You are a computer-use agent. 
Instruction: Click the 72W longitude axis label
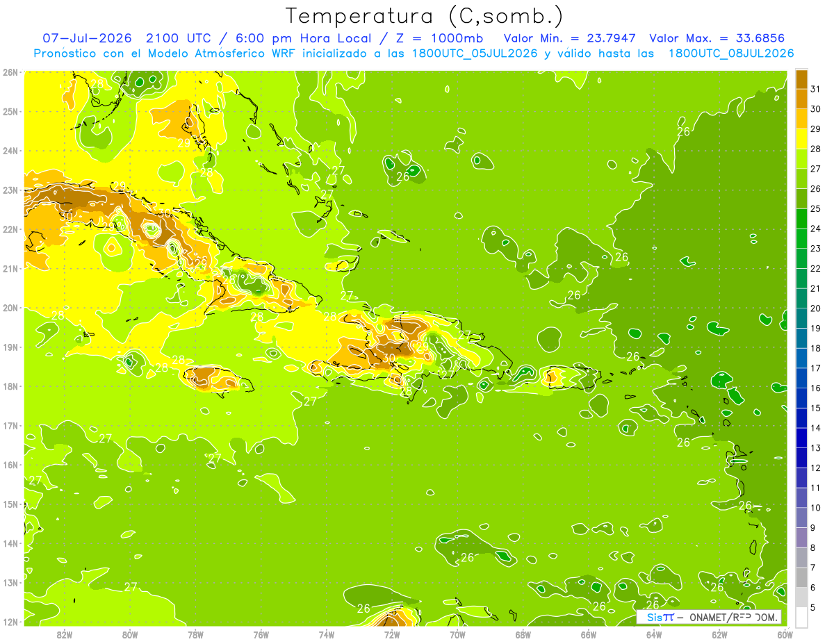[392, 634]
